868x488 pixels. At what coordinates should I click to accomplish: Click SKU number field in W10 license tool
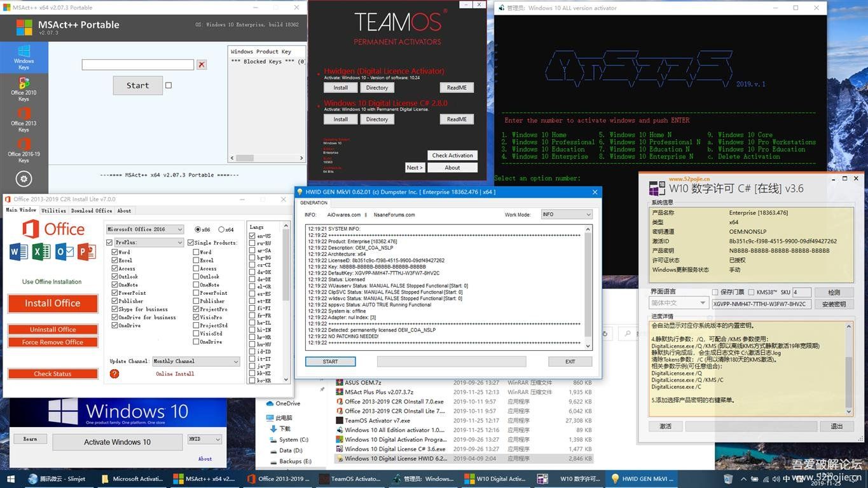click(x=802, y=292)
